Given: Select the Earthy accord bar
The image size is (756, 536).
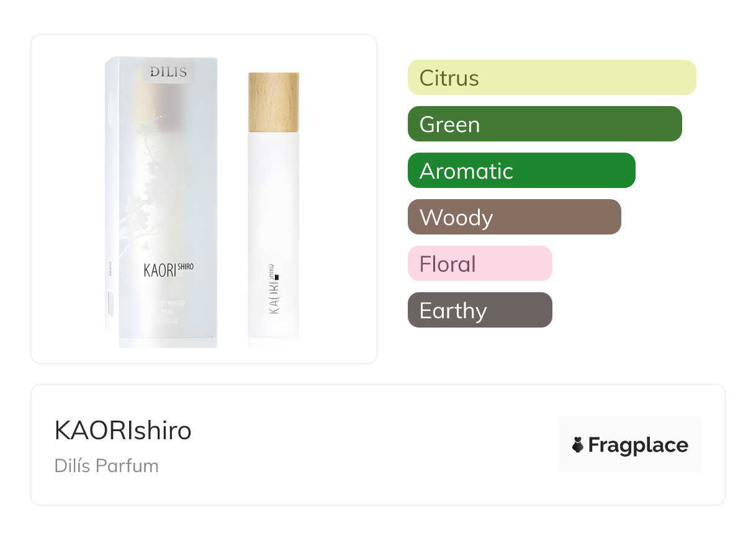Looking at the screenshot, I should coord(479,310).
